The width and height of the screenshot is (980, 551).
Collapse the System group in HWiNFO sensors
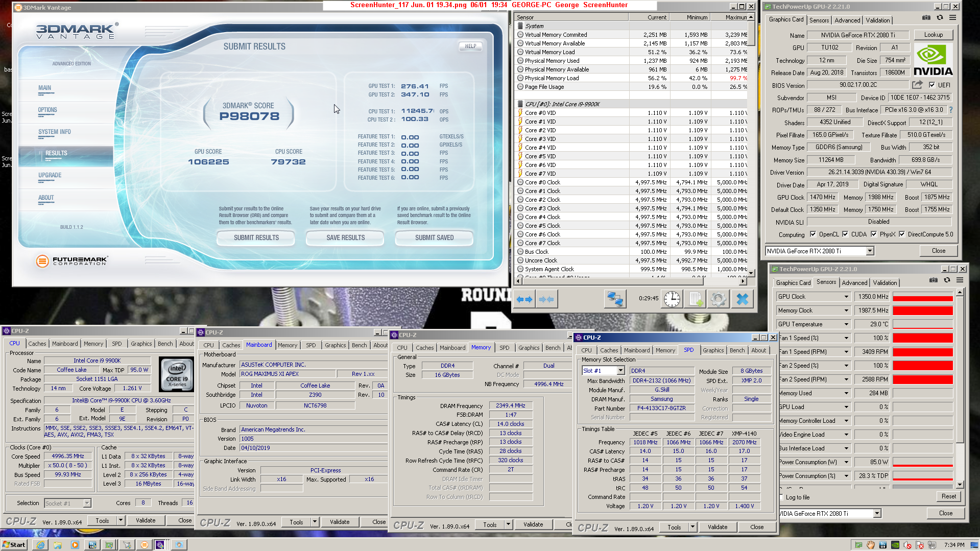coord(520,26)
